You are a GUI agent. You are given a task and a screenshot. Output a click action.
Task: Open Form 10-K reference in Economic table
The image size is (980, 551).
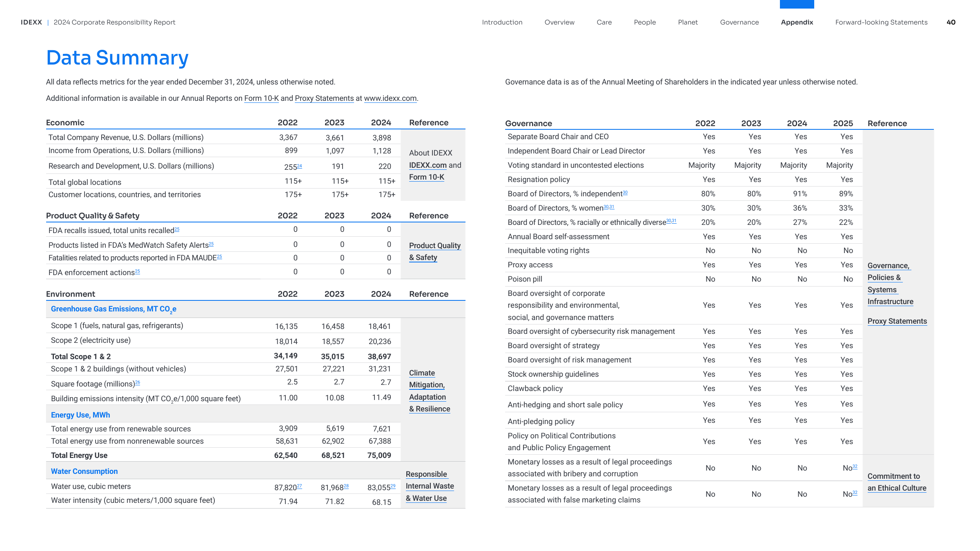click(427, 177)
